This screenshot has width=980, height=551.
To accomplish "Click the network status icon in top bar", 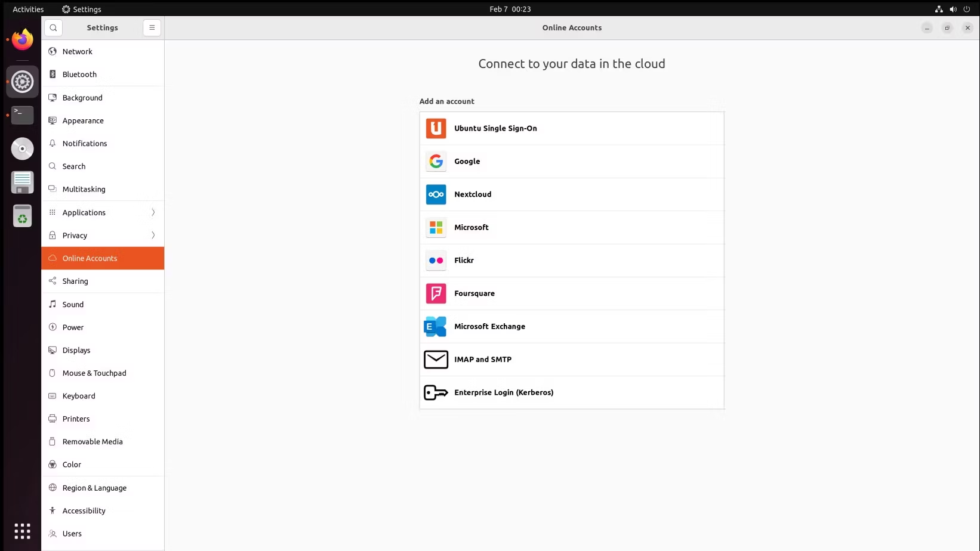I will click(x=939, y=9).
